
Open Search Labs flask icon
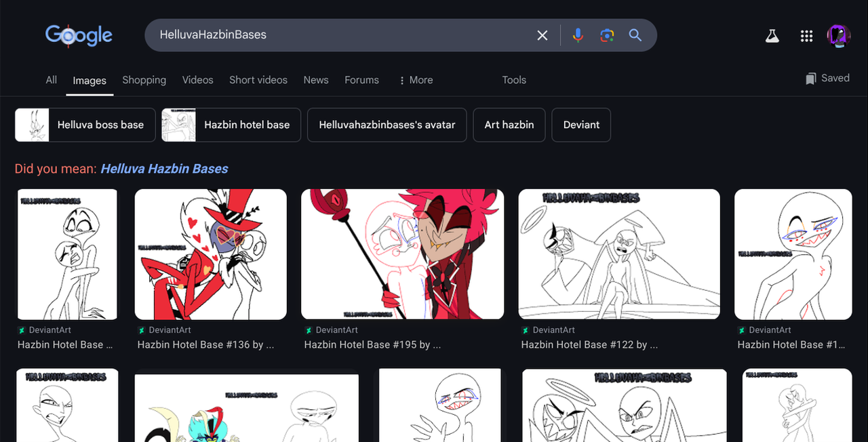pyautogui.click(x=772, y=36)
